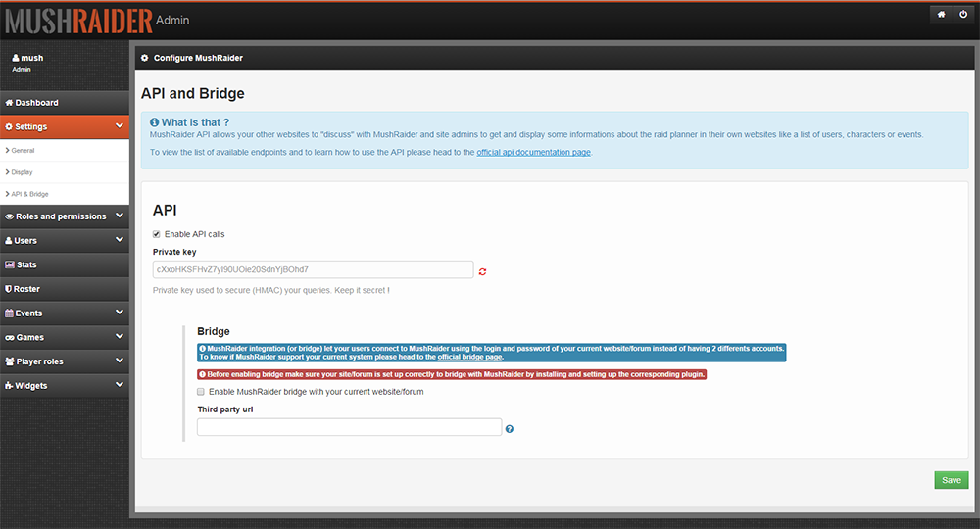Viewport: 980px width, 529px height.
Task: Expand Roles and permissions chevron
Action: point(120,216)
